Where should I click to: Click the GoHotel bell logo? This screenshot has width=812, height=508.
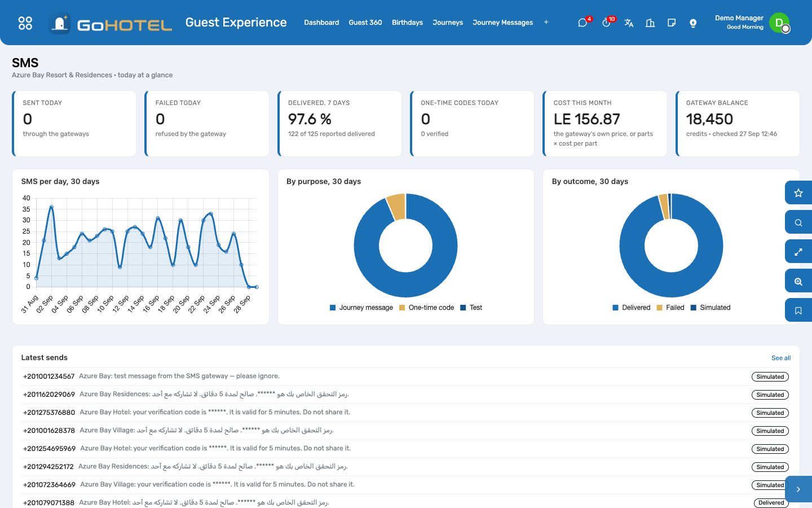[x=60, y=23]
